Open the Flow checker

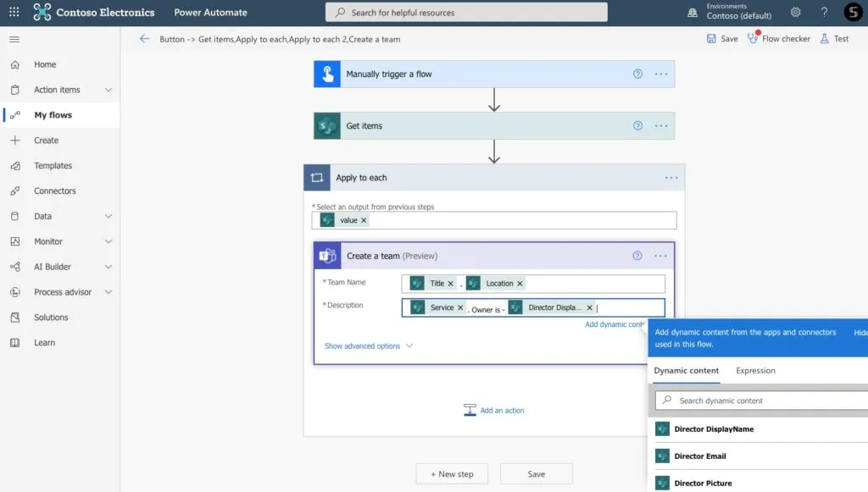[x=779, y=39]
